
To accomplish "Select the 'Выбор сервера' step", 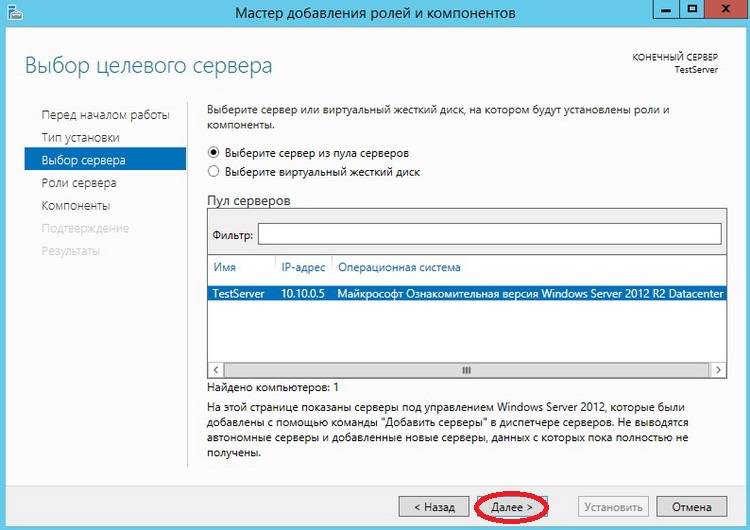I will click(105, 159).
